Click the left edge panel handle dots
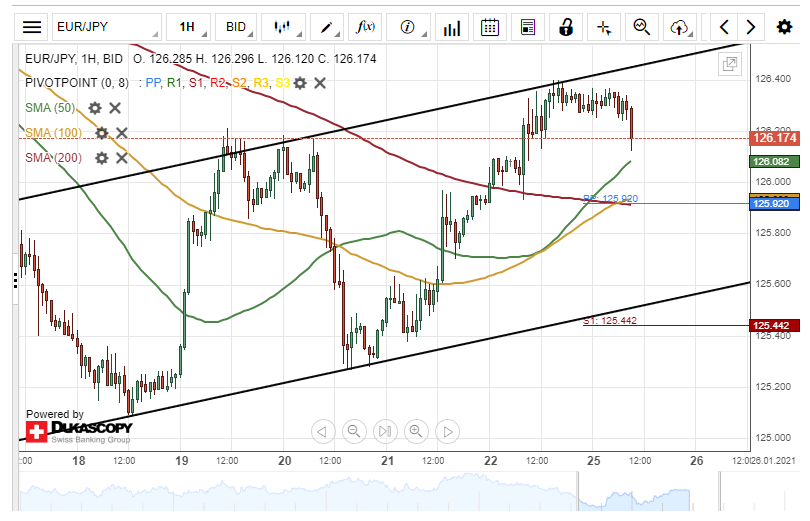 point(15,279)
